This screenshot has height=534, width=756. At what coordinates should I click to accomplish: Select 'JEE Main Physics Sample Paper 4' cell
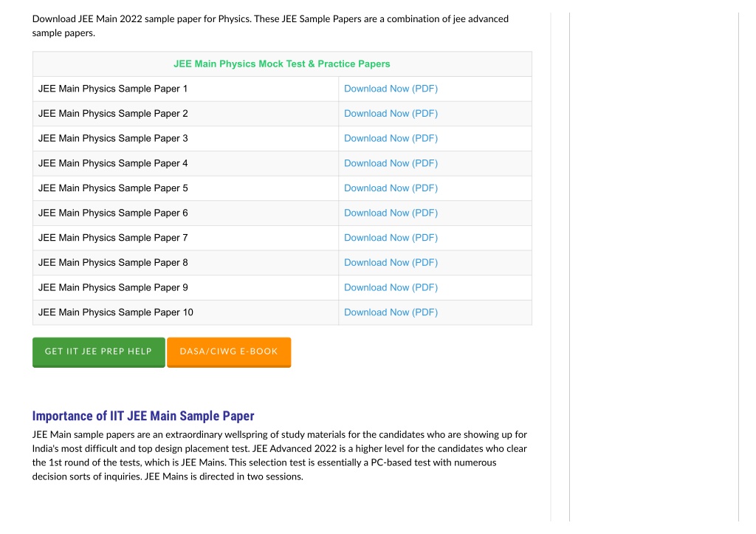185,163
